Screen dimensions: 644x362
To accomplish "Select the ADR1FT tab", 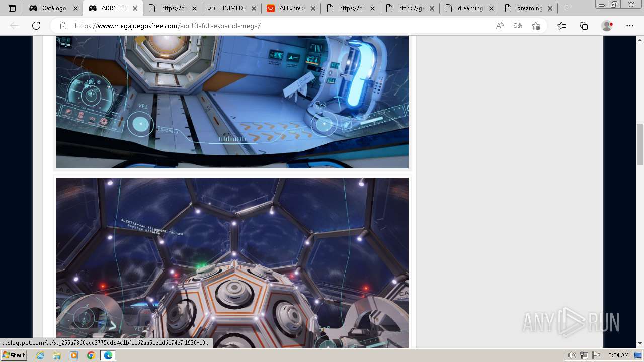I will tap(113, 8).
